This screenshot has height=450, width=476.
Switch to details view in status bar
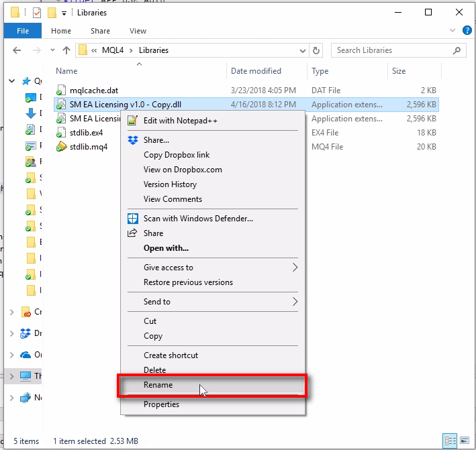click(448, 441)
